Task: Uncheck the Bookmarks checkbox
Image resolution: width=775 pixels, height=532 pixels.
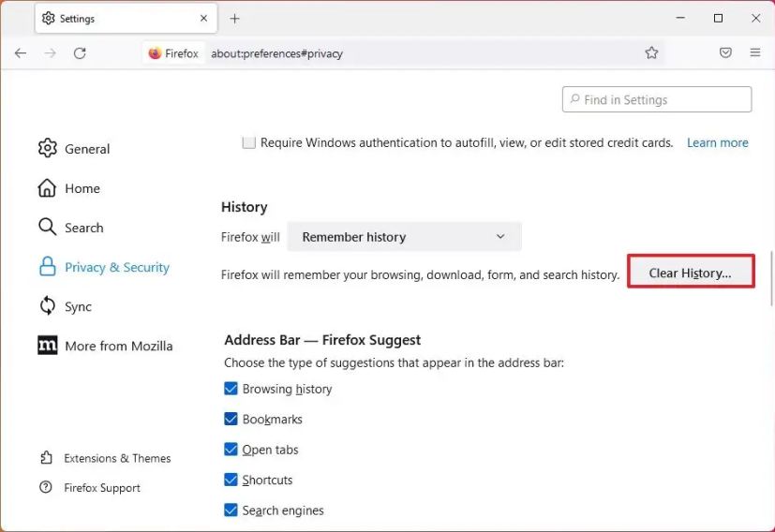Action: 231,419
